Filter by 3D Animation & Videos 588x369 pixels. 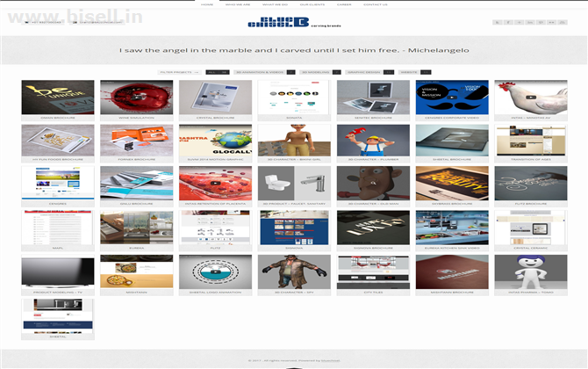click(264, 72)
